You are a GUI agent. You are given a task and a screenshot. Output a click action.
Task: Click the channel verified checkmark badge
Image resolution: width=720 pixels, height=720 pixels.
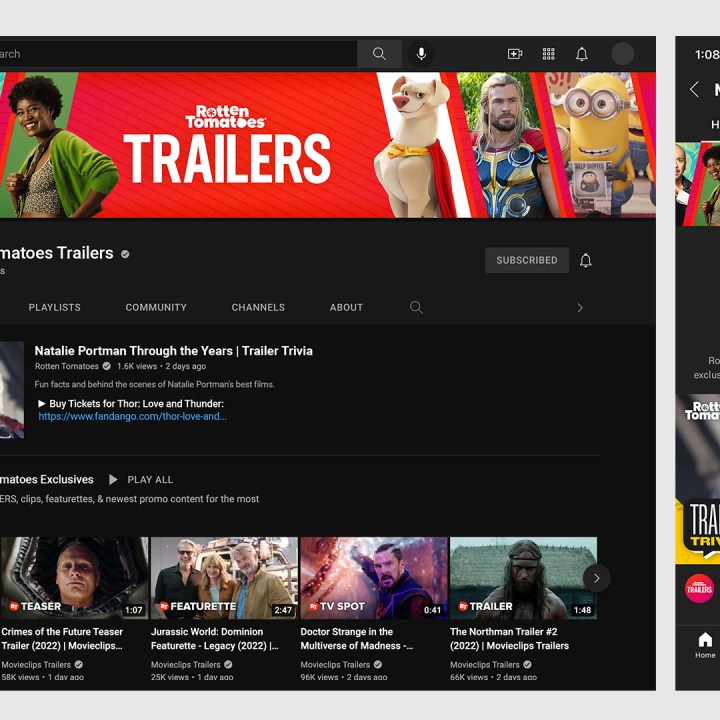[125, 254]
